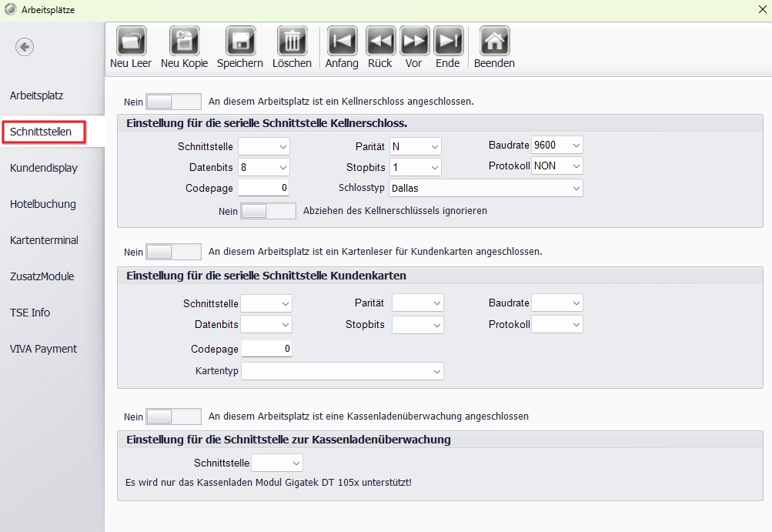
Task: Go to Hotelbuchung tab
Action: [43, 204]
